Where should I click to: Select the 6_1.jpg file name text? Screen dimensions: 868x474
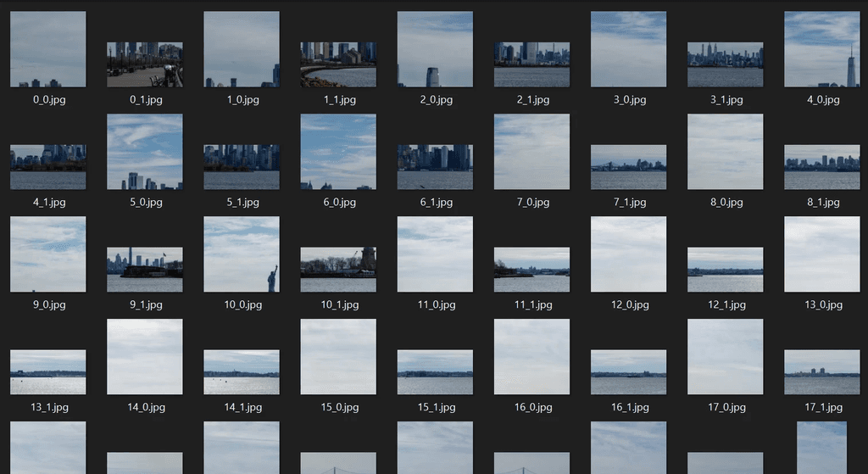point(437,203)
